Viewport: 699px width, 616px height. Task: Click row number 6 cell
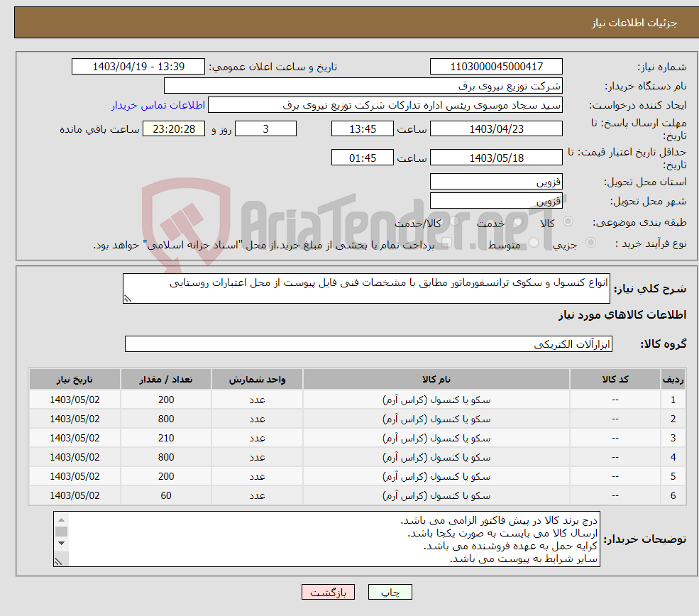[673, 495]
